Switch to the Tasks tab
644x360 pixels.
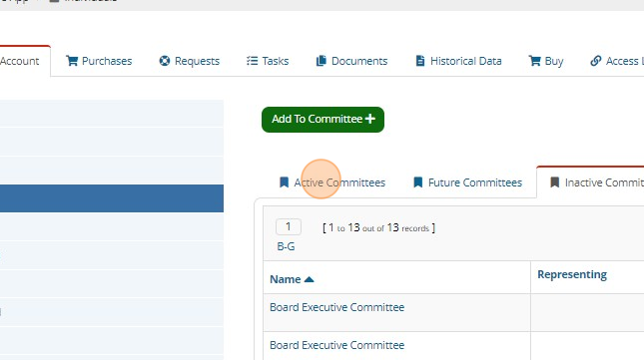point(268,61)
